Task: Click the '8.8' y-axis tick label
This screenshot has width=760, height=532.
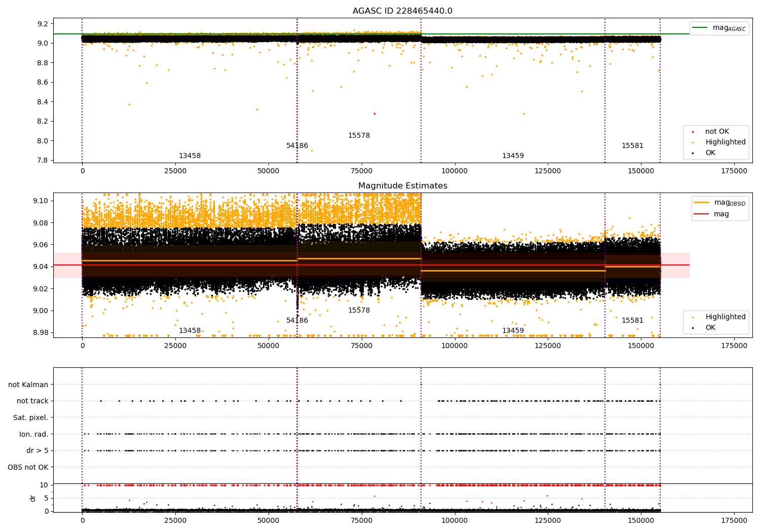Action: coord(43,63)
